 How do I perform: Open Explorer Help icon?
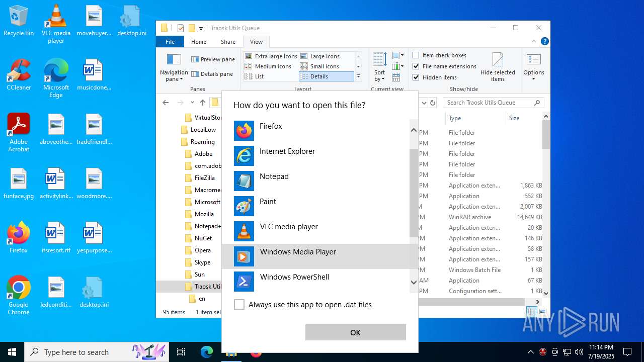(544, 42)
